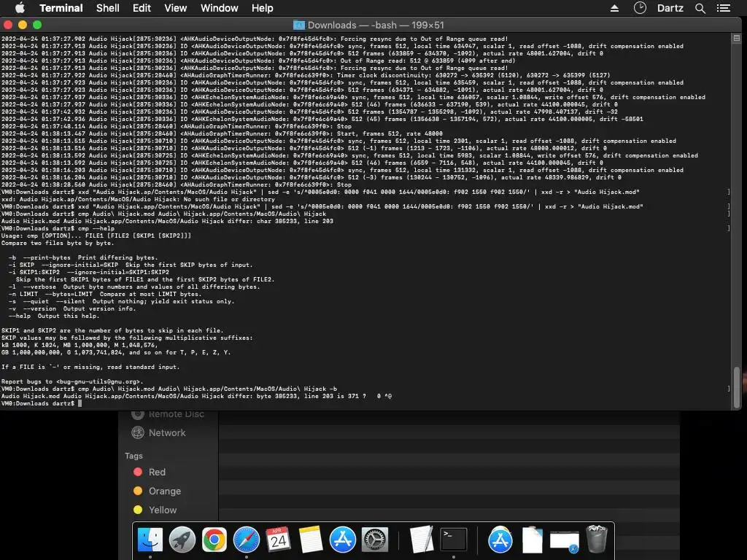
Task: Open System Preferences from the Dock
Action: 375,540
